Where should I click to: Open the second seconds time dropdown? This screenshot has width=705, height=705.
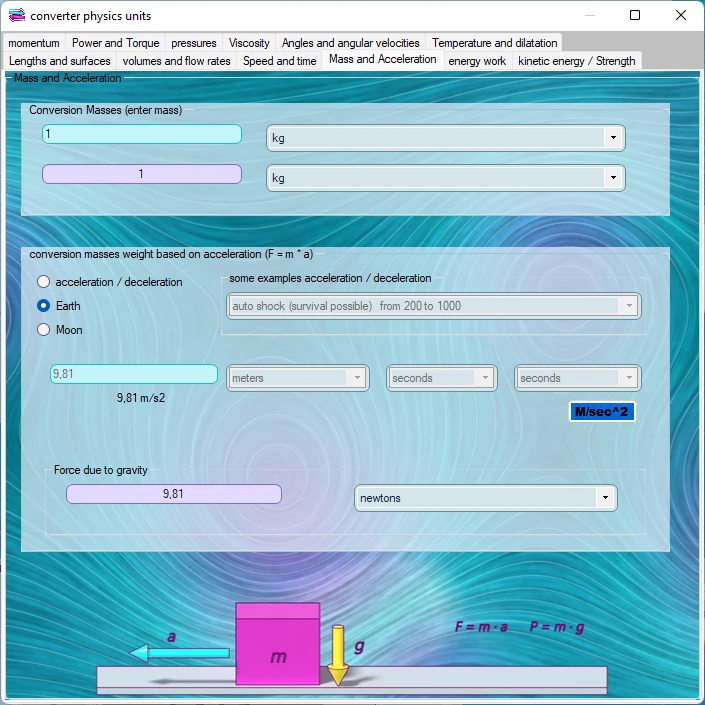click(578, 378)
